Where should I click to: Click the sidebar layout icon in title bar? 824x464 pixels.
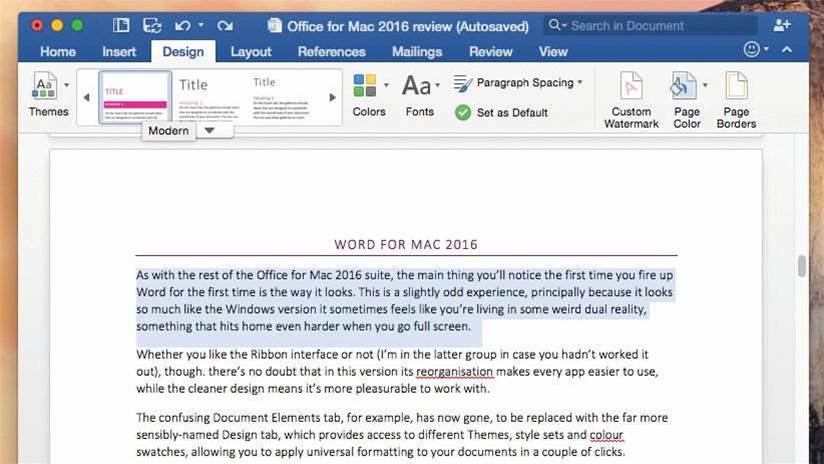coord(121,25)
